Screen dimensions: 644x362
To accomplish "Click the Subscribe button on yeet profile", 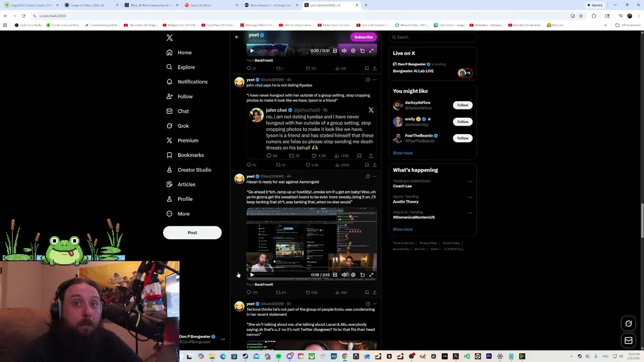I will (x=363, y=37).
